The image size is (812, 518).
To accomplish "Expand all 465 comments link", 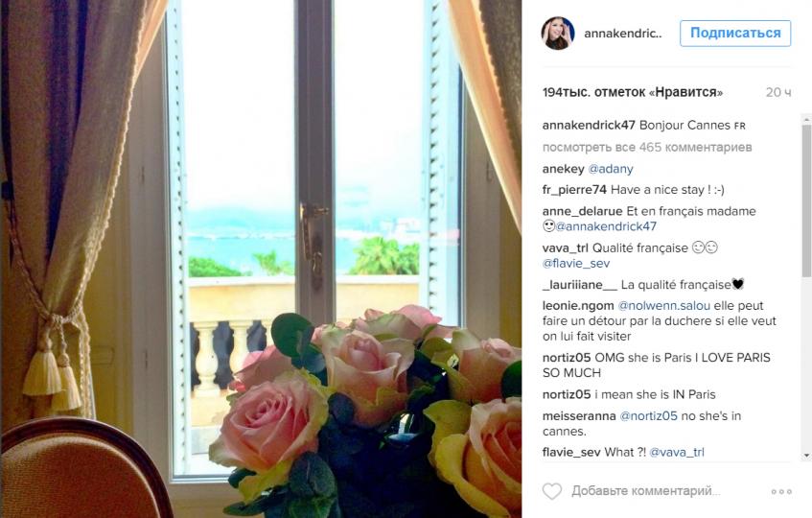I will tap(647, 147).
